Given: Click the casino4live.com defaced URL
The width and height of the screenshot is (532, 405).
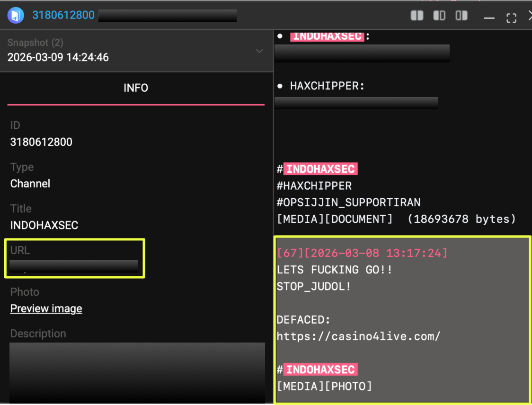Looking at the screenshot, I should pos(359,336).
